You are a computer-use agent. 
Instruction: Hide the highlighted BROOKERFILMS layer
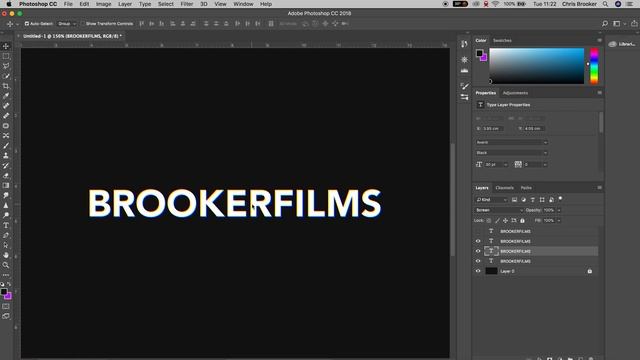click(x=478, y=251)
